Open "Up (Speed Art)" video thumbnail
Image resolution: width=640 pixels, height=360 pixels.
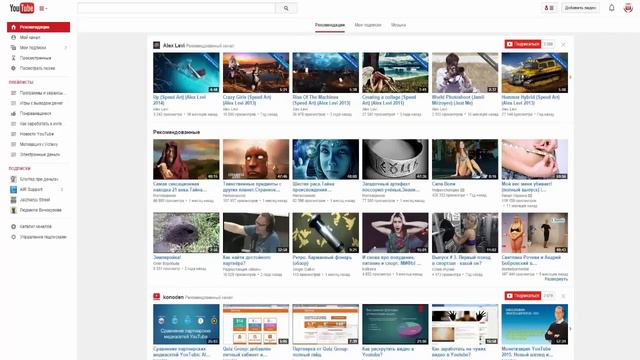pos(186,73)
